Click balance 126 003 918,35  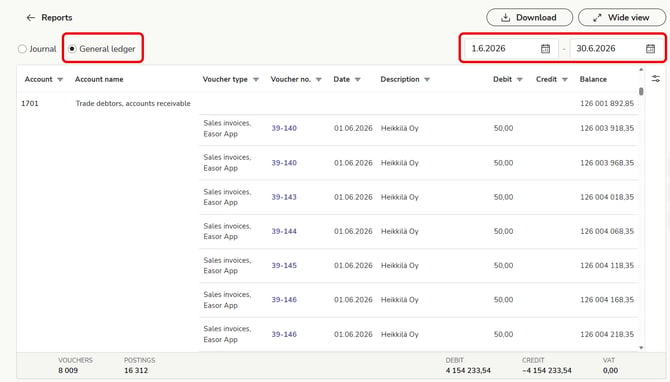607,128
